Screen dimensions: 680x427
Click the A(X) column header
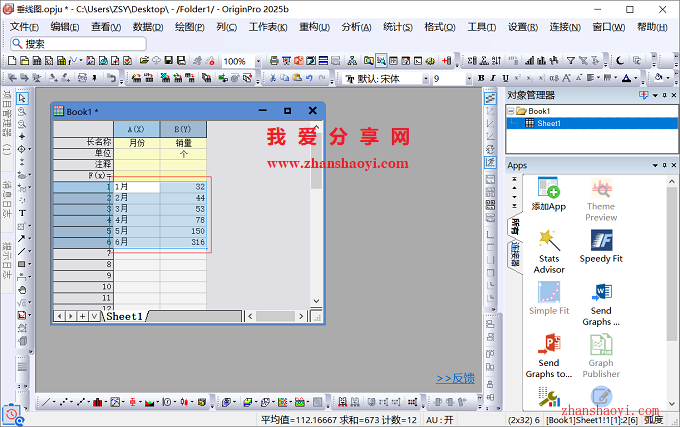[x=137, y=129]
